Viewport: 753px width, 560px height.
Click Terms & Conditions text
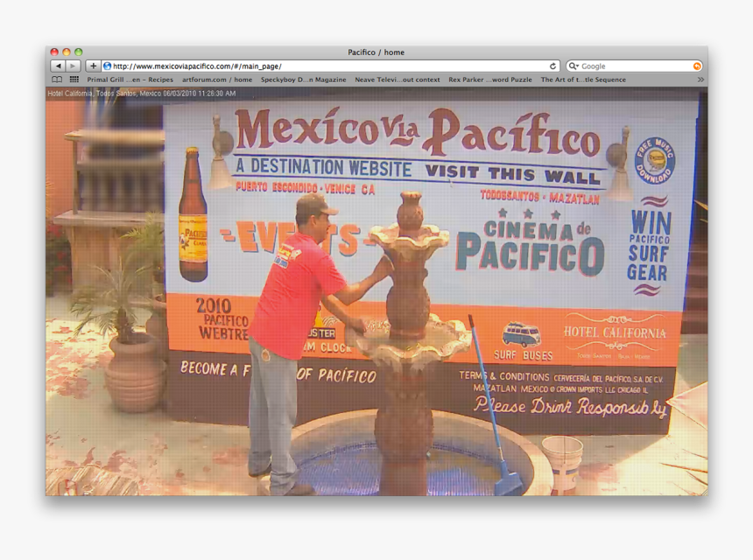[x=503, y=376]
